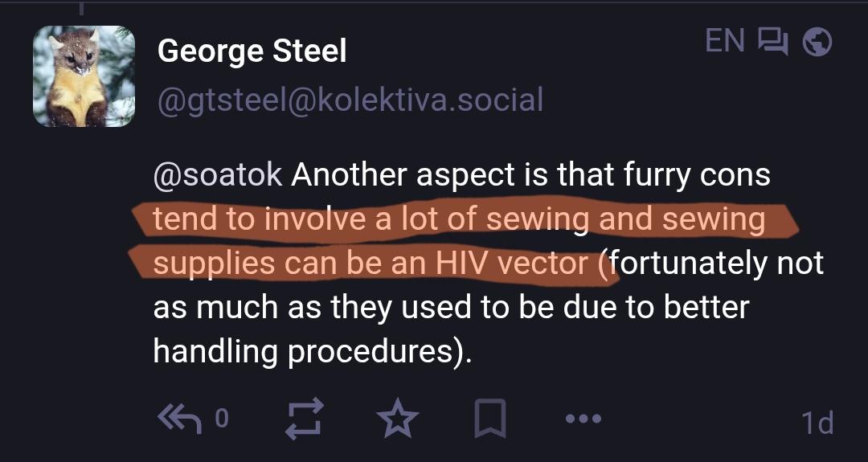Open the @soatok mention
The width and height of the screenshot is (868, 462).
(x=217, y=176)
